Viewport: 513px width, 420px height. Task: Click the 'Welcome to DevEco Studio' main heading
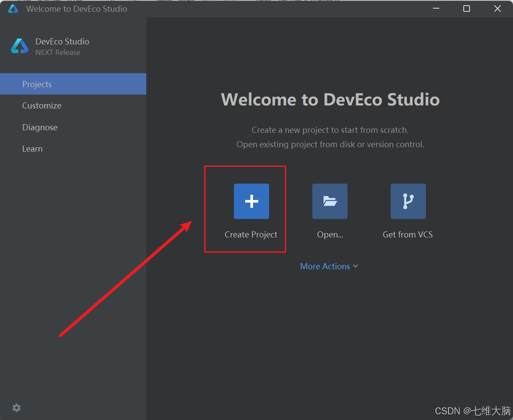click(330, 99)
